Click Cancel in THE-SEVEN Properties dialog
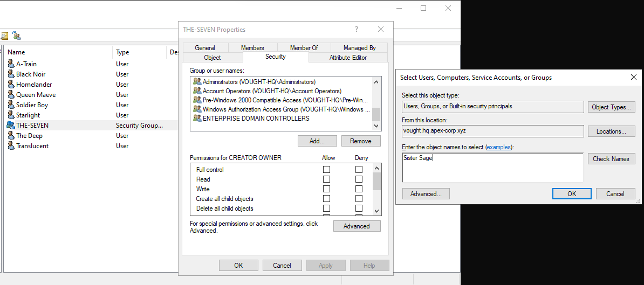The width and height of the screenshot is (644, 285). coord(282,265)
